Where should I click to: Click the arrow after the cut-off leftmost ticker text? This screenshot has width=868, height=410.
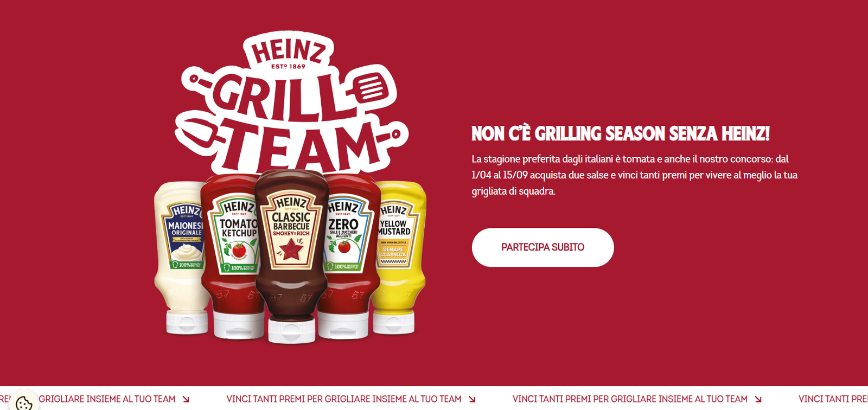pyautogui.click(x=186, y=399)
